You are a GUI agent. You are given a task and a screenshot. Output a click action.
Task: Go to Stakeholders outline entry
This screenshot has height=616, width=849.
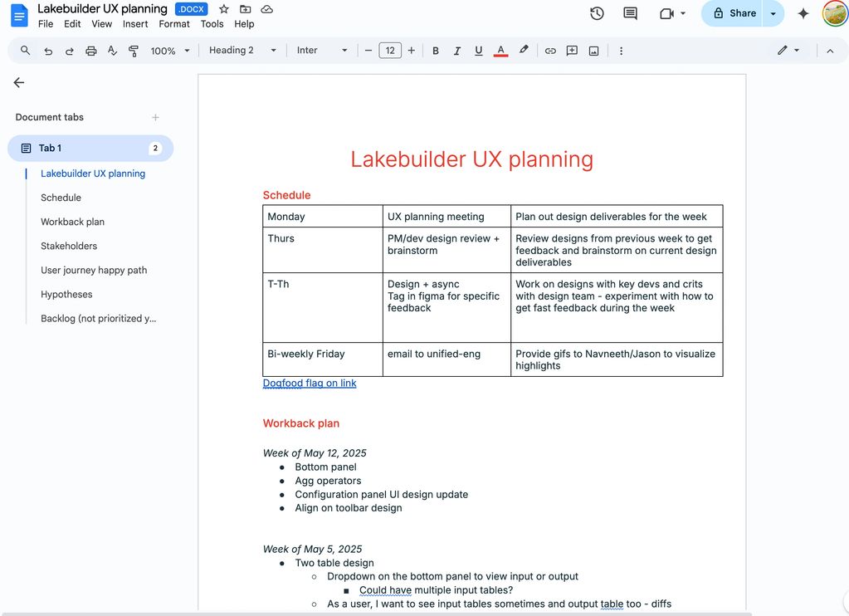coord(69,246)
